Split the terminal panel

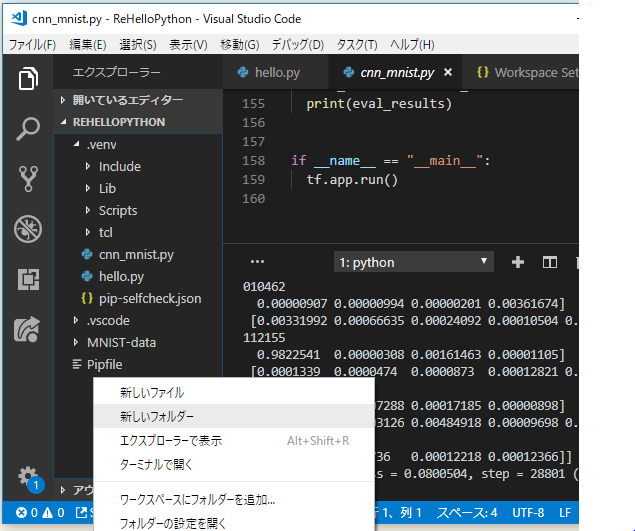550,262
